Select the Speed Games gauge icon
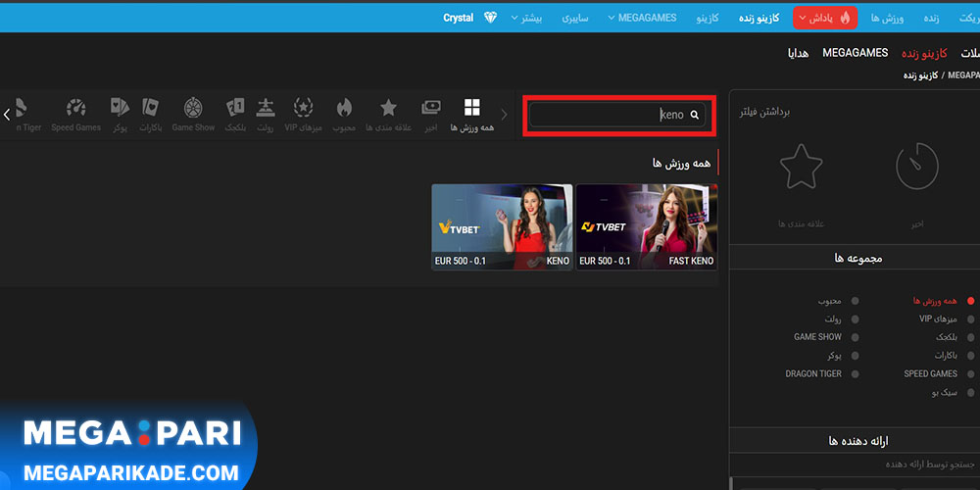The width and height of the screenshot is (980, 490). coord(76,108)
